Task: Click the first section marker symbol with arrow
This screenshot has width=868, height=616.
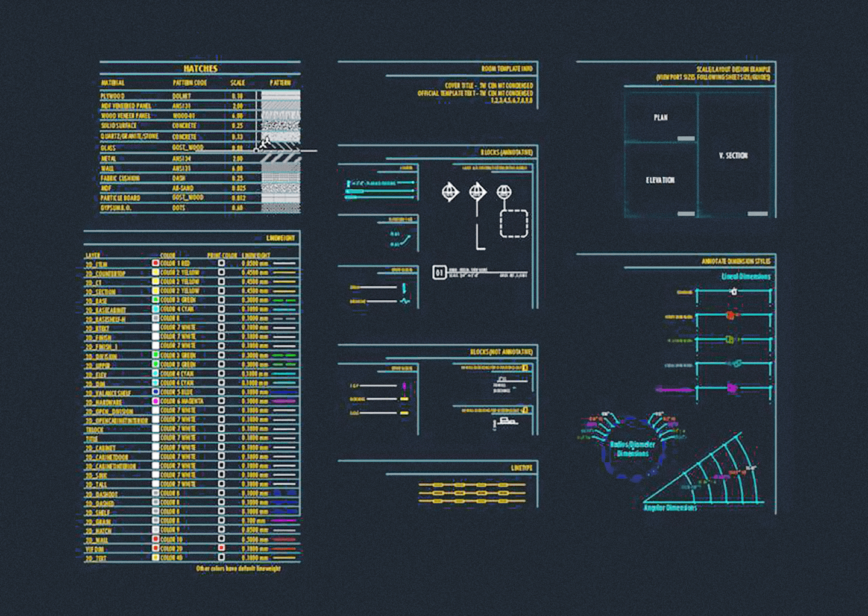Action: pyautogui.click(x=450, y=192)
